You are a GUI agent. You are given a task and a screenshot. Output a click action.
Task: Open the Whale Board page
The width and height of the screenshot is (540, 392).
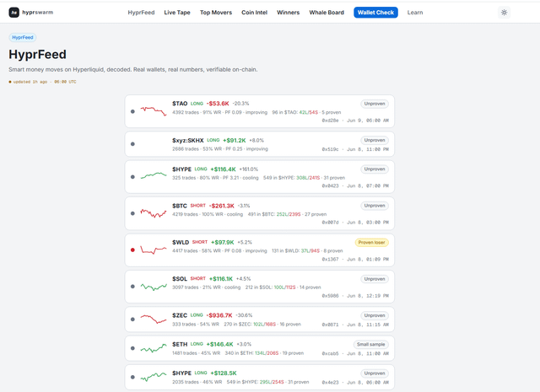[x=327, y=13]
